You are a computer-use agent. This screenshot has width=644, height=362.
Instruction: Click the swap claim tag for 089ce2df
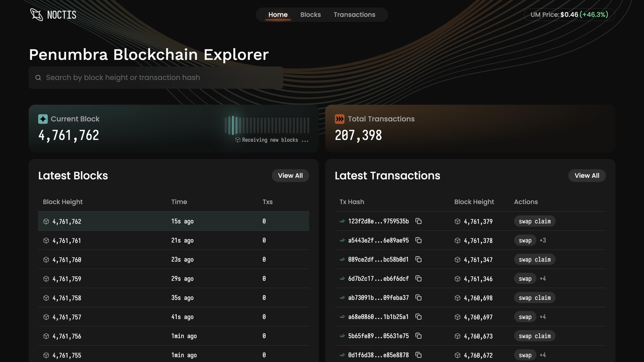coord(534,260)
